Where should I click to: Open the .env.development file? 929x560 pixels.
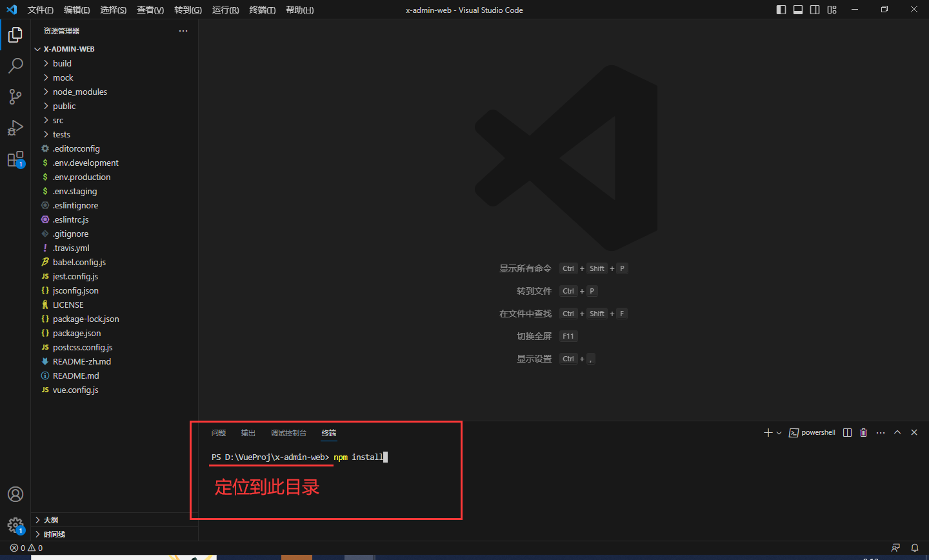click(x=114, y=163)
